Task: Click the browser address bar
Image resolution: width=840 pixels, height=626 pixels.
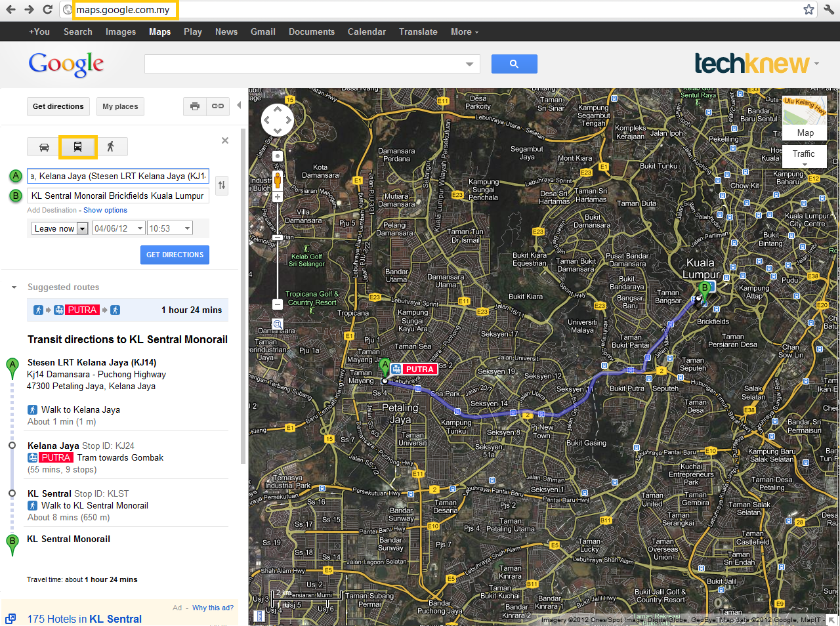Action: tap(433, 10)
